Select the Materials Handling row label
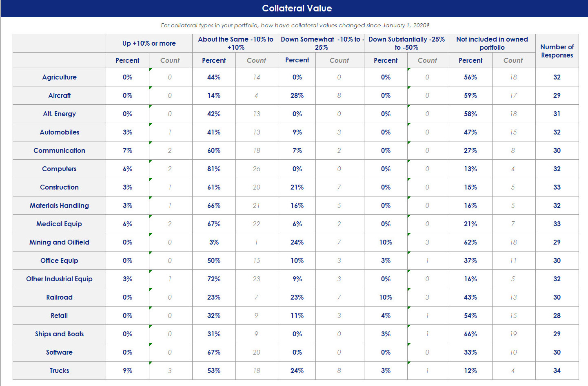This screenshot has width=588, height=386. coord(59,205)
